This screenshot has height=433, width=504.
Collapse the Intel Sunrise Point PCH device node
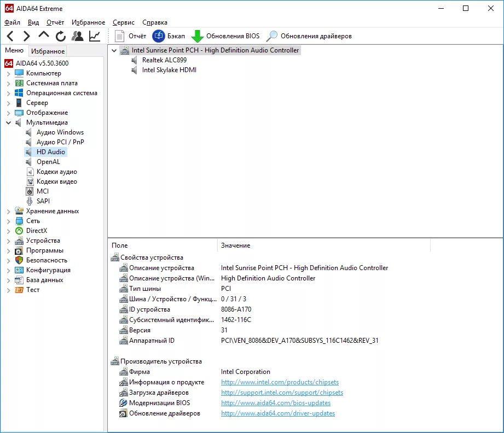click(x=114, y=50)
